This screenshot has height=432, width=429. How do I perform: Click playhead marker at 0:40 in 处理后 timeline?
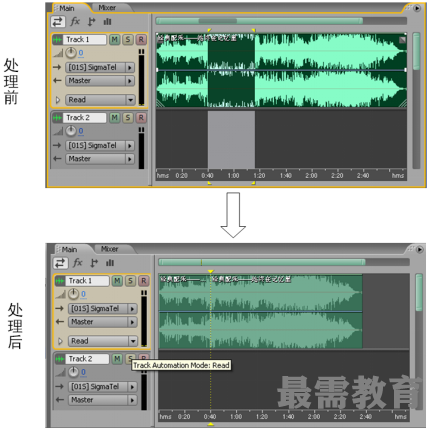tap(210, 272)
